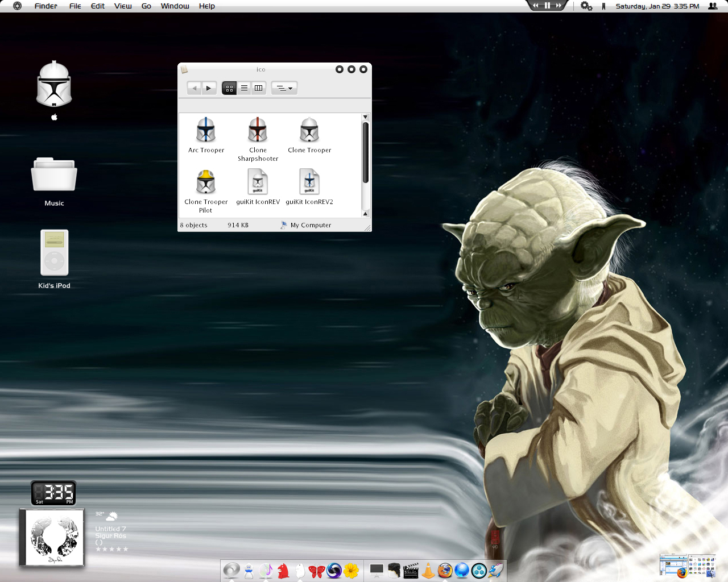The image size is (728, 582).
Task: Open the Music folder on desktop
Action: tap(54, 174)
